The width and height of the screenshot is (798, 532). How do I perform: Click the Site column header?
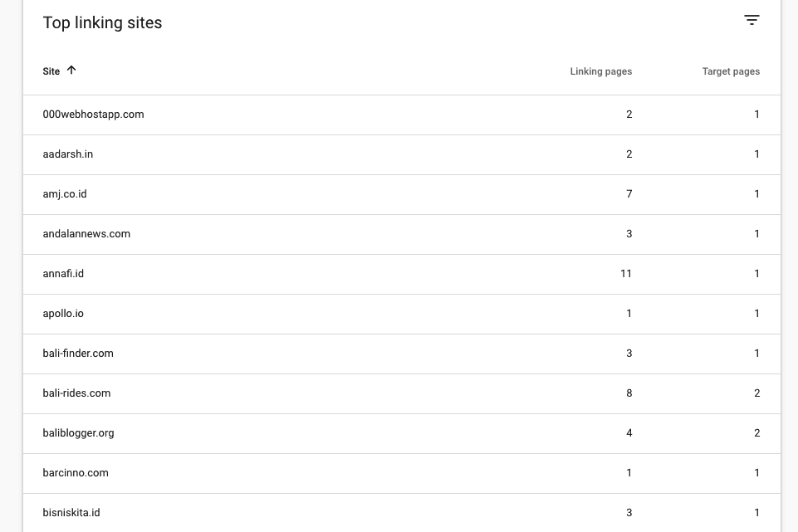(x=51, y=71)
